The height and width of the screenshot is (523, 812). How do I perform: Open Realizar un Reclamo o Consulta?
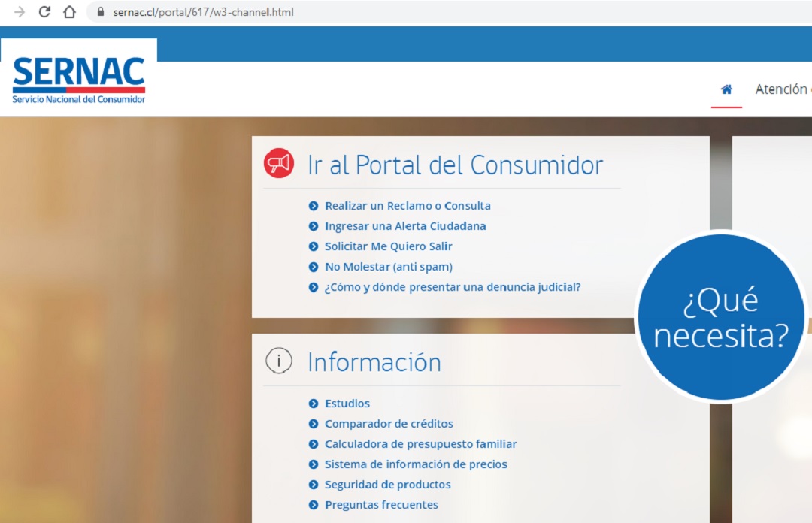pos(408,206)
